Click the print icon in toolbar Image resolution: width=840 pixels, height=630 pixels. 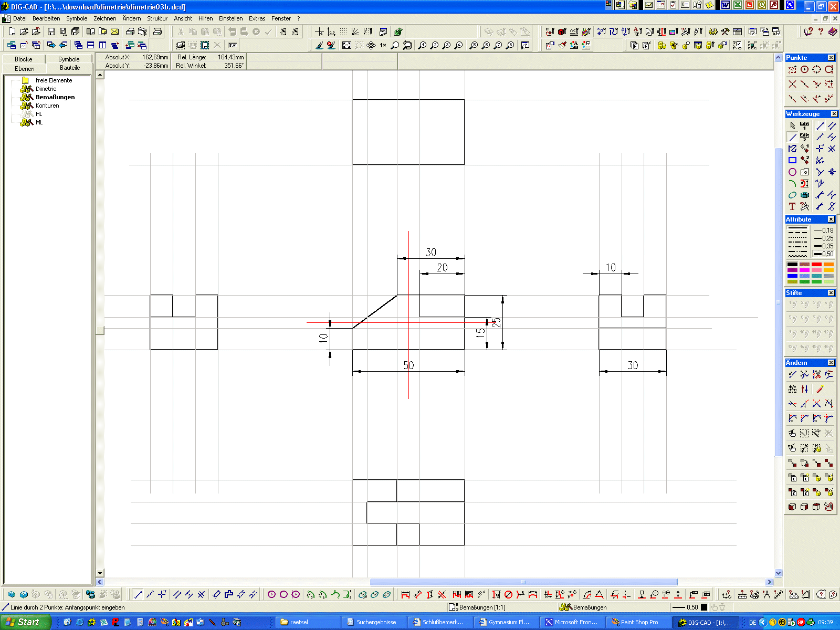pyautogui.click(x=130, y=31)
